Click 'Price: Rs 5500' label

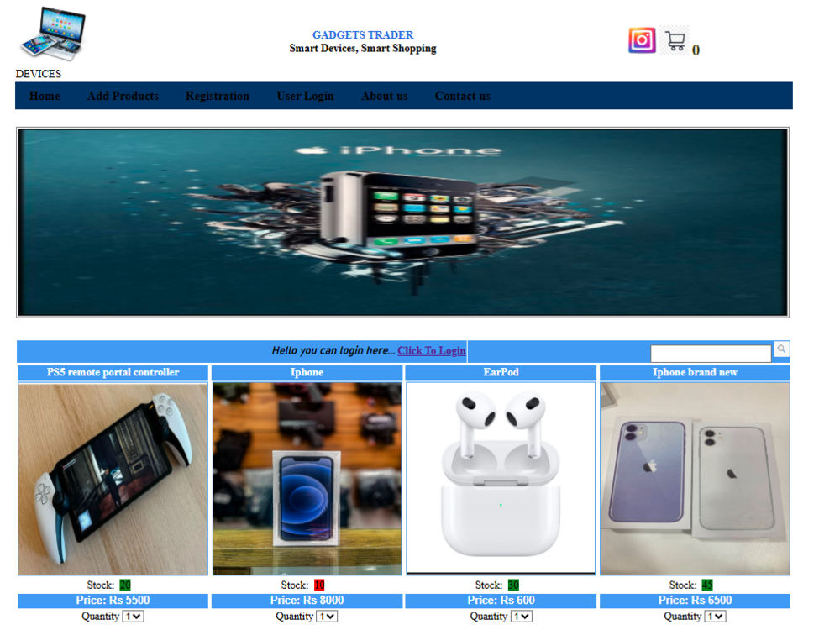coord(113,601)
